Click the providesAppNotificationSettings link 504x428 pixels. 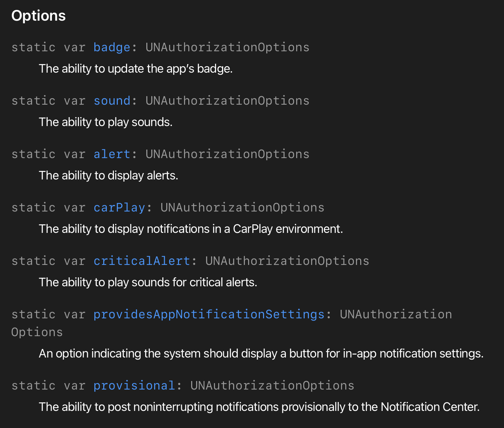pyautogui.click(x=209, y=314)
